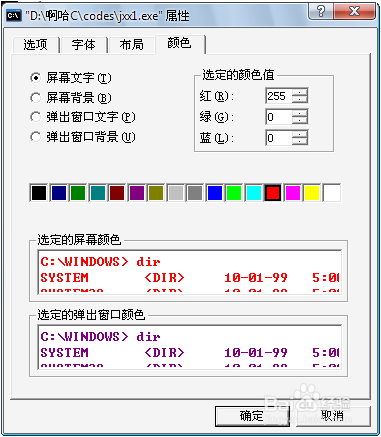Switch to the 布局 tab
This screenshot has width=381, height=437.
pyautogui.click(x=131, y=44)
